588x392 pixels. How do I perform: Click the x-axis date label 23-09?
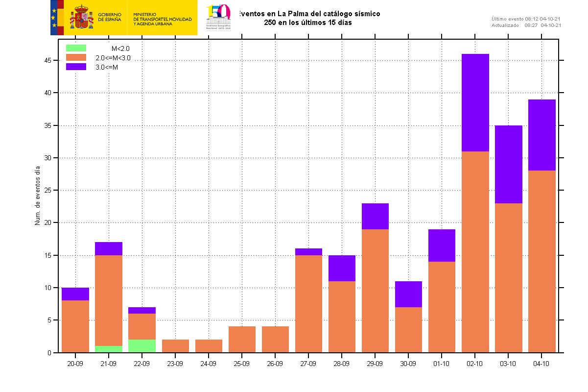pos(175,364)
